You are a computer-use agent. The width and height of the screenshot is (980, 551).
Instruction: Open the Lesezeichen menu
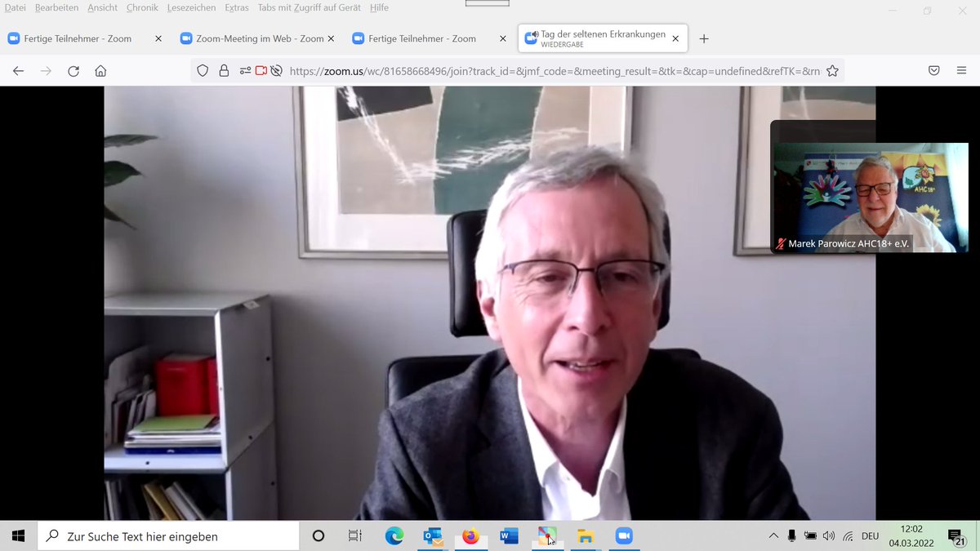[191, 7]
